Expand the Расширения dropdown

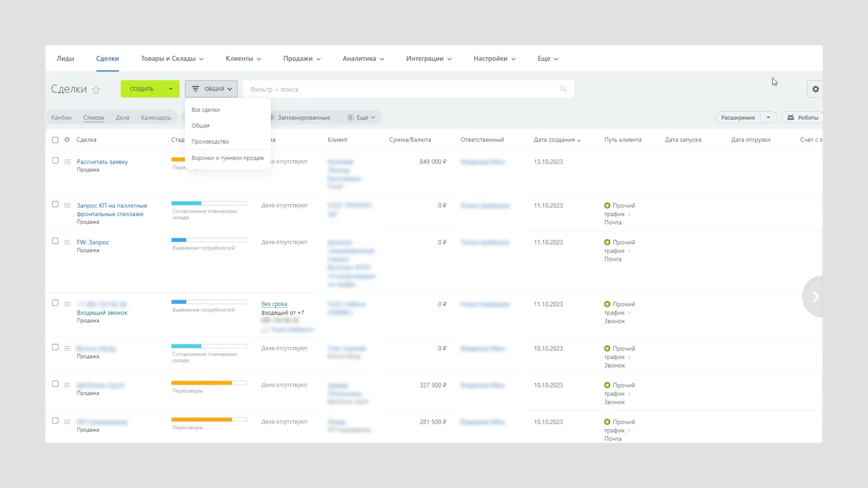[x=768, y=117]
